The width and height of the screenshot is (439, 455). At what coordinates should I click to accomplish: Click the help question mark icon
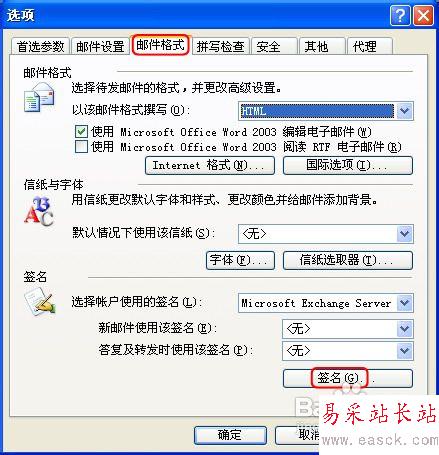point(400,15)
